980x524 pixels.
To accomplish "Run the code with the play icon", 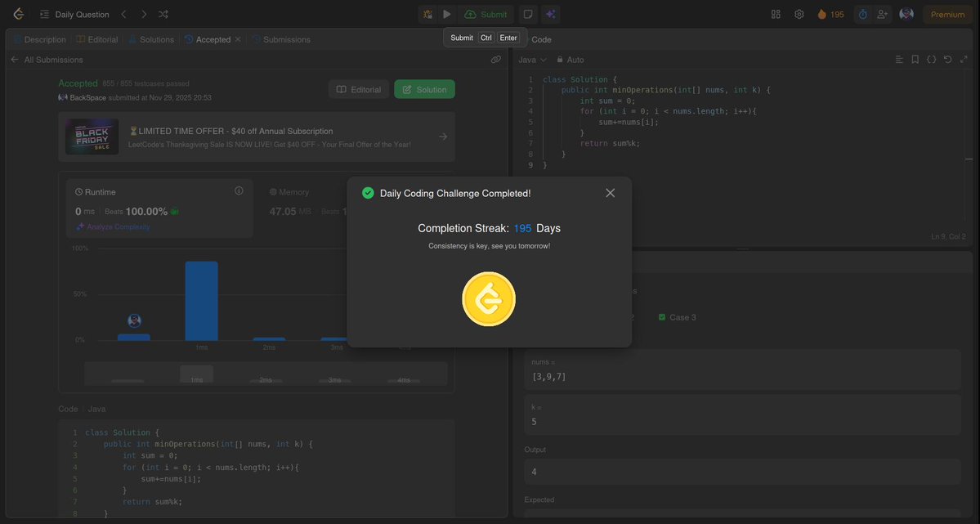I will (445, 13).
